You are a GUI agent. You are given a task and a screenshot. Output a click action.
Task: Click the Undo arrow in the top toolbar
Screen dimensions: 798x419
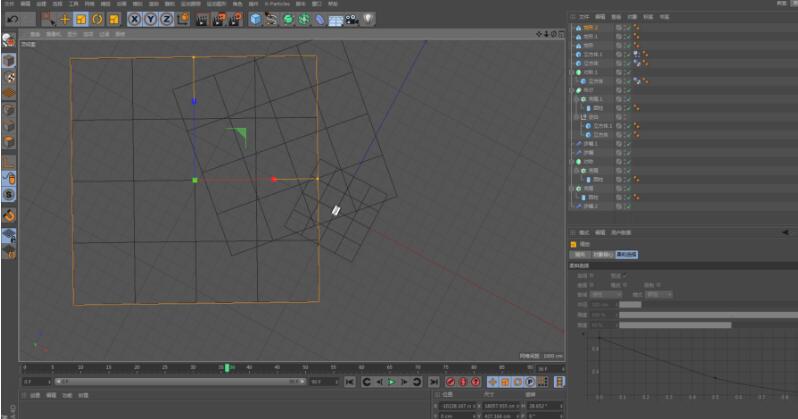13,18
